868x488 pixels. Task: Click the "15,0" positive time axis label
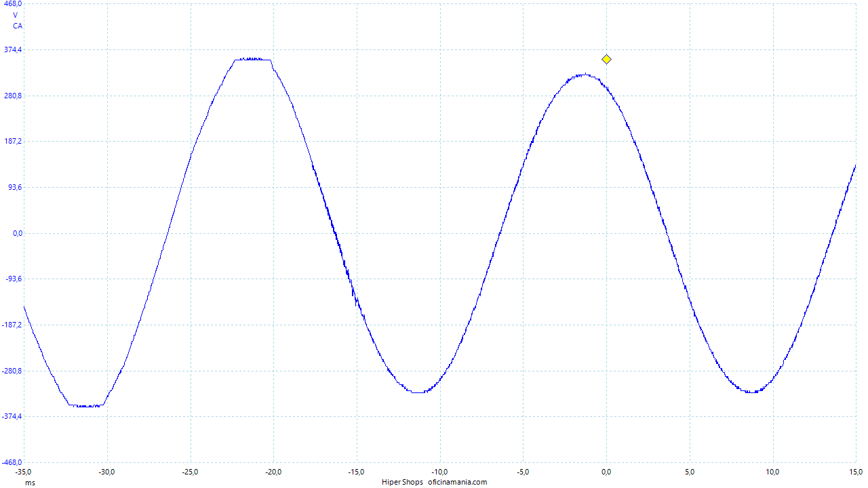[856, 472]
